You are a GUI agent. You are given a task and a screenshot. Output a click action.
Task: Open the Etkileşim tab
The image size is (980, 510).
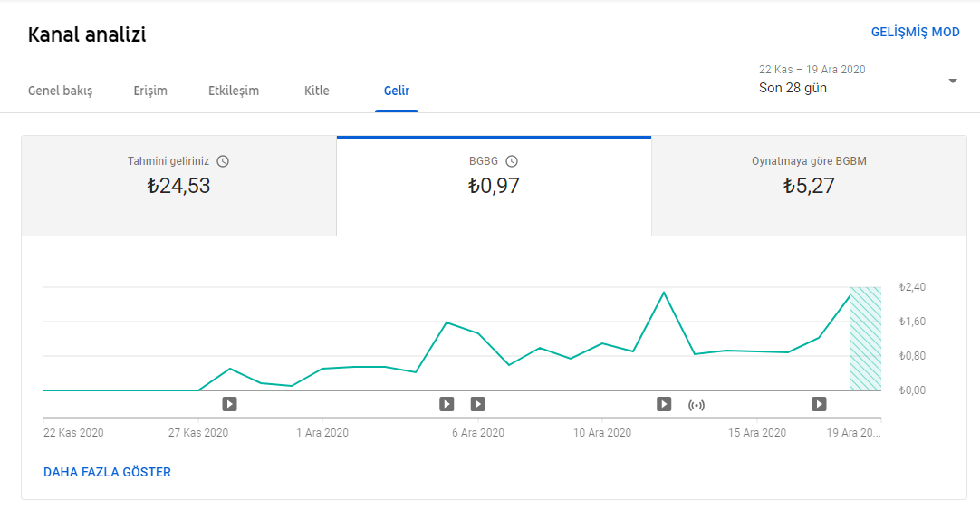click(x=233, y=91)
